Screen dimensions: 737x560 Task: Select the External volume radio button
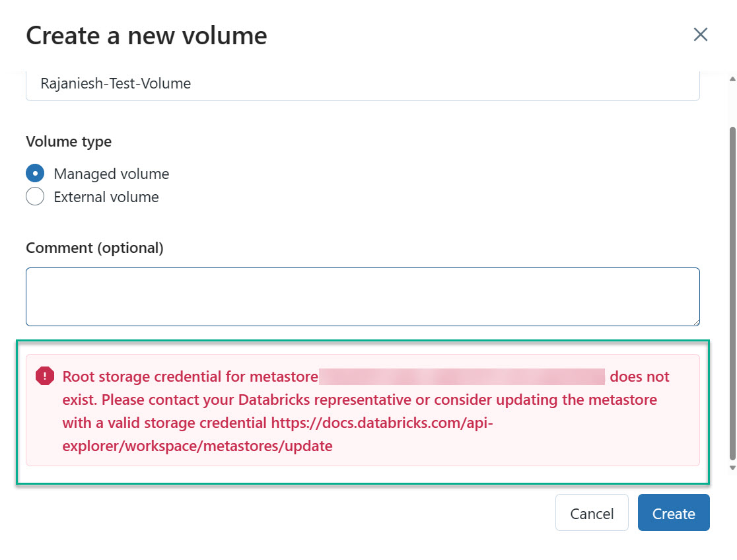pyautogui.click(x=34, y=196)
